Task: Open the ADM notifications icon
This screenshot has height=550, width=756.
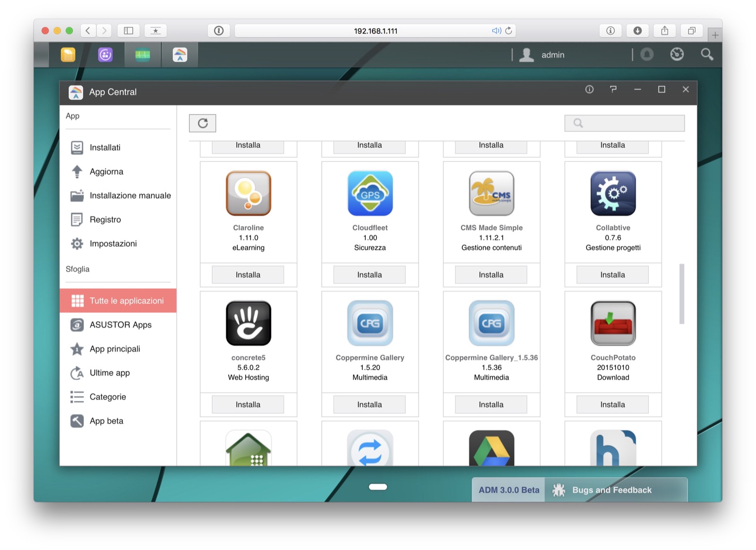Action: tap(647, 54)
